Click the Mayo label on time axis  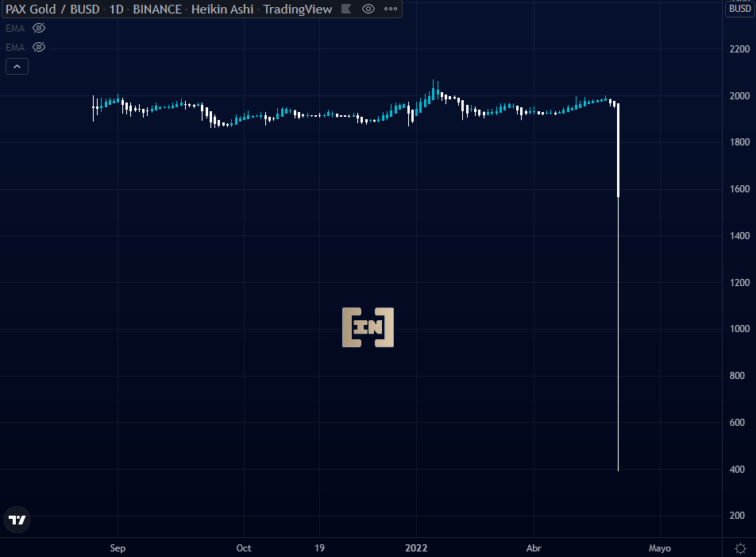660,548
